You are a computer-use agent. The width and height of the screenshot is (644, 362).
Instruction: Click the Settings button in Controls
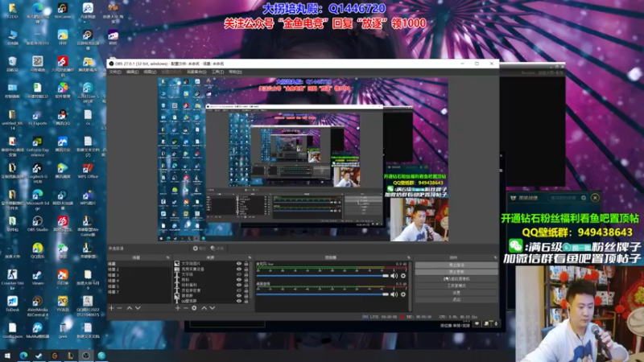[x=456, y=293]
